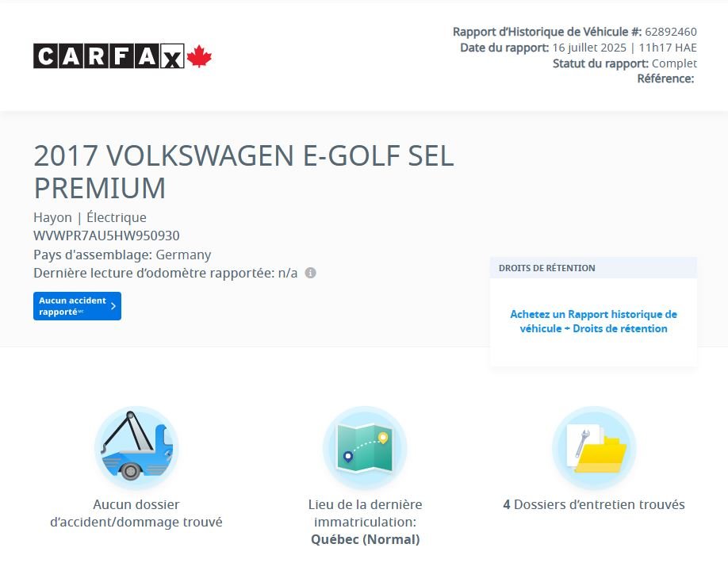The height and width of the screenshot is (563, 728).
Task: Click the chevron on Aucun accident rapporté
Action: coord(113,306)
